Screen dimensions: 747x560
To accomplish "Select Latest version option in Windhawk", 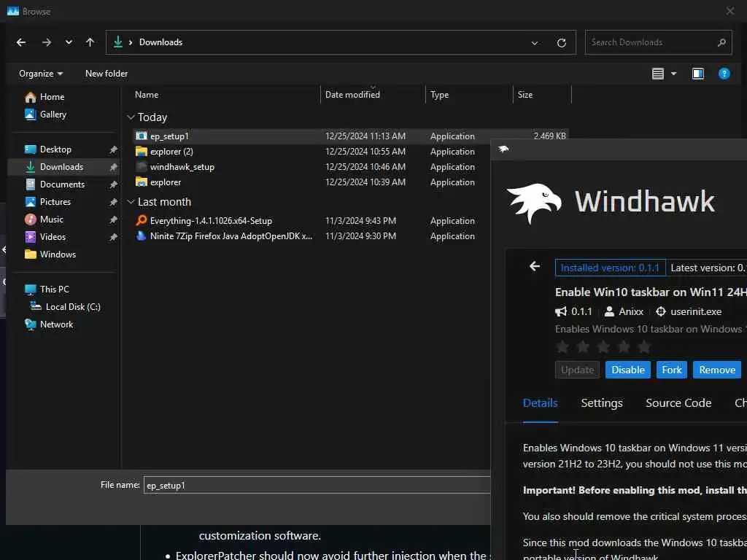I will pos(706,268).
